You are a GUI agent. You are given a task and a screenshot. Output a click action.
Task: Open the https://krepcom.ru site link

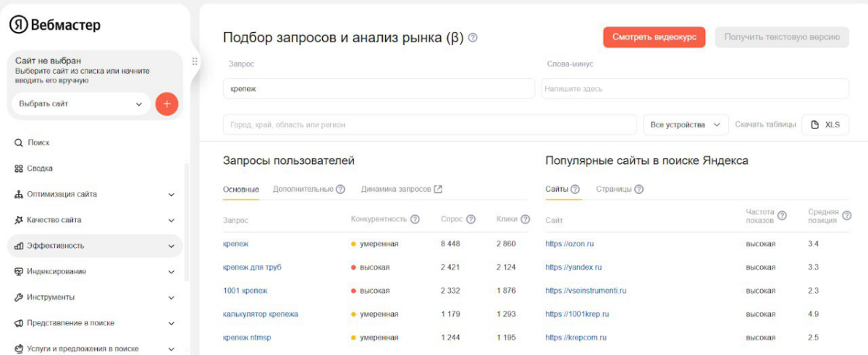coord(576,338)
